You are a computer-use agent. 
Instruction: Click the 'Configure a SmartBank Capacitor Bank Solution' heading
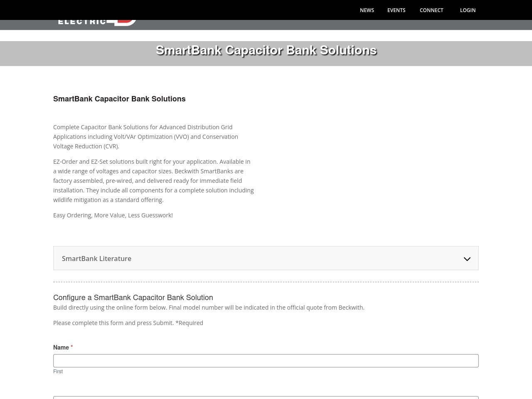[x=133, y=298]
